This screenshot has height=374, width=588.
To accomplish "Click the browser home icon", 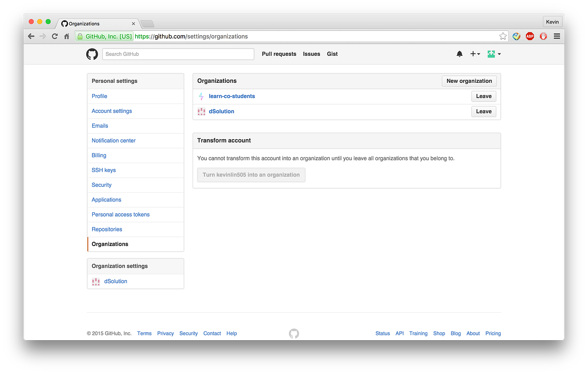I will pos(66,36).
